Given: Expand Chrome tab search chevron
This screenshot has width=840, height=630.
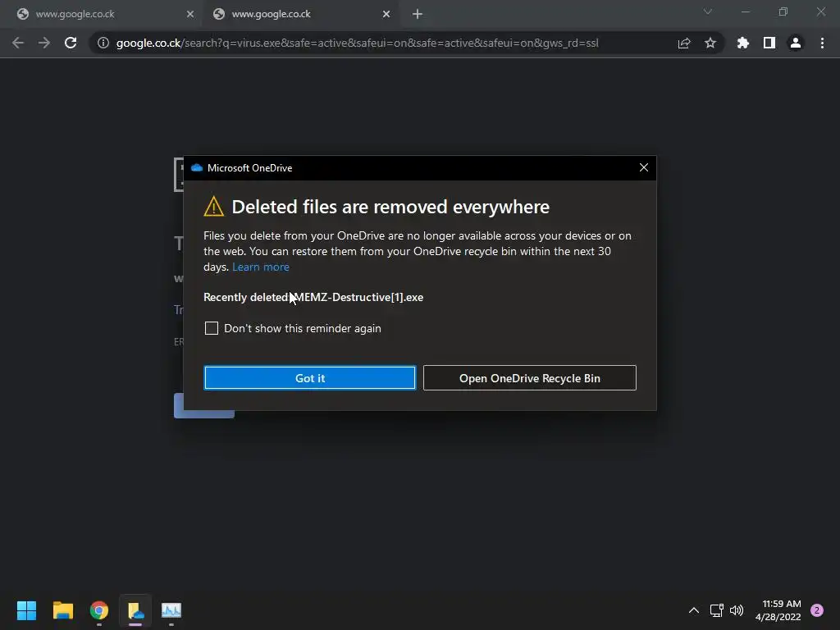Looking at the screenshot, I should [708, 11].
